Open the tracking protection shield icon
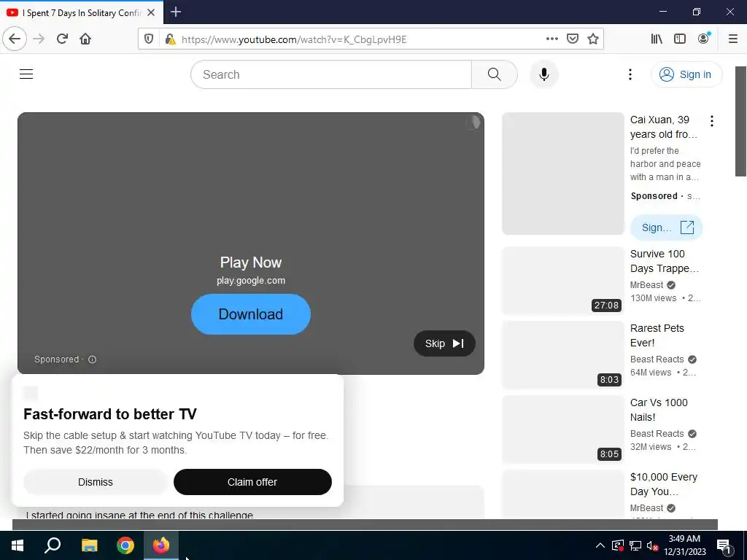The height and width of the screenshot is (560, 747). [149, 39]
